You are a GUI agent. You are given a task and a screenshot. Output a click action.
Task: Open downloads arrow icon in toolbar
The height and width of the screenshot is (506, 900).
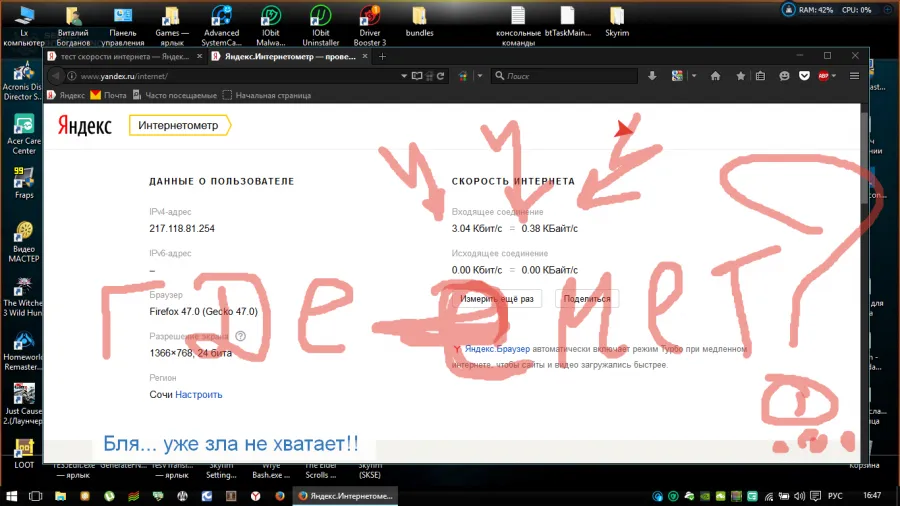652,76
